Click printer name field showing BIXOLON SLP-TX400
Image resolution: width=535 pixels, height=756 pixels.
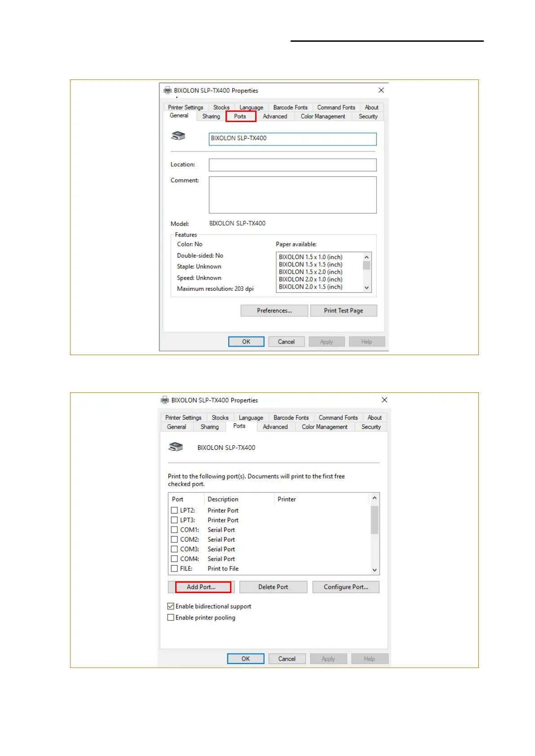click(x=292, y=139)
